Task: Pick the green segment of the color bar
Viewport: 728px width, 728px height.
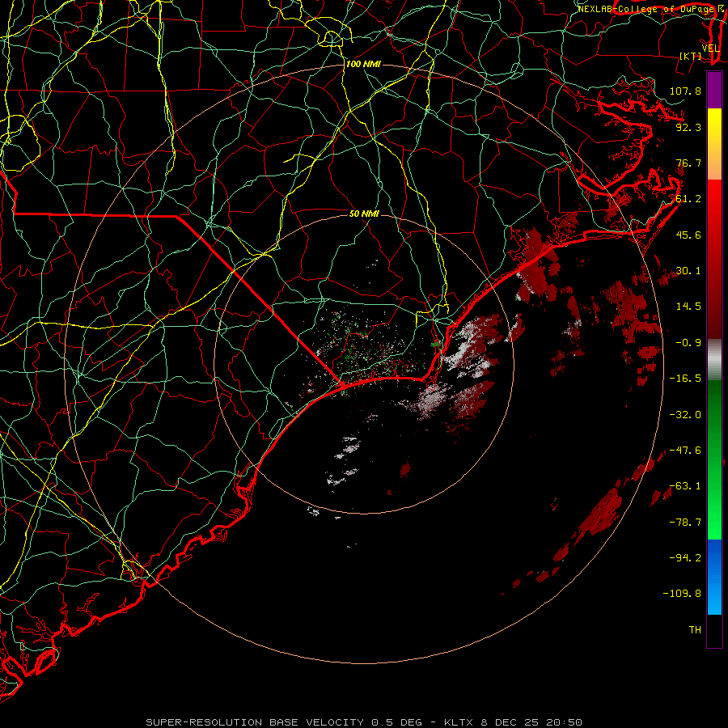Action: coord(714,459)
